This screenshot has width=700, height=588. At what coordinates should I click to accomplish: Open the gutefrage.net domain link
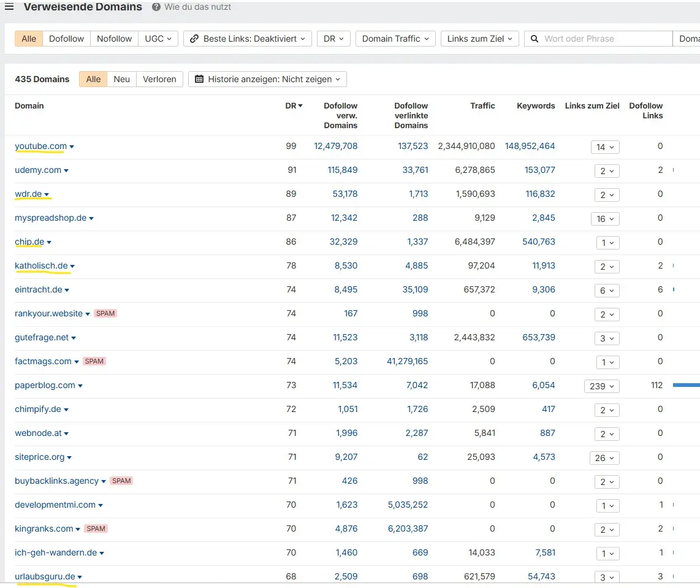42,337
